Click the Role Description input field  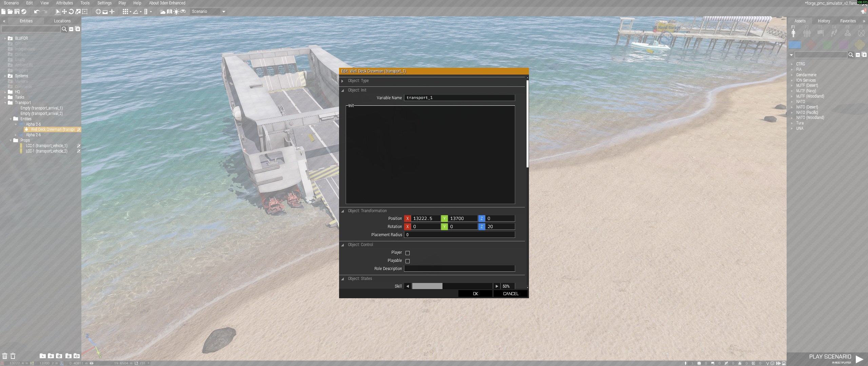pyautogui.click(x=459, y=269)
